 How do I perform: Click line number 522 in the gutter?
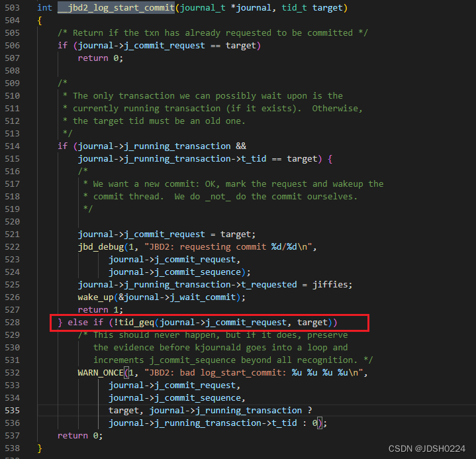coord(12,246)
